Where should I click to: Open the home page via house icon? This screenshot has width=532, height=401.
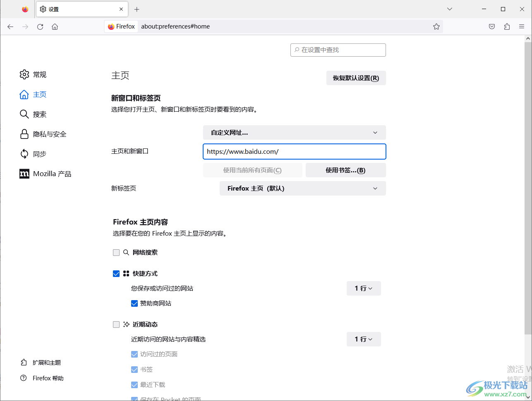(x=55, y=26)
